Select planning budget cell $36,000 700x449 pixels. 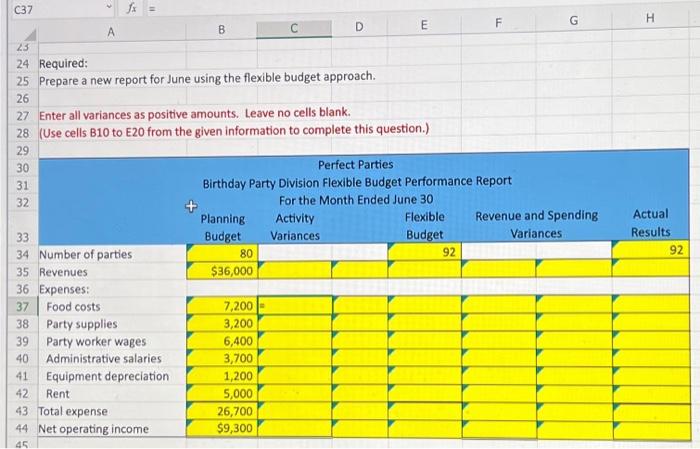[222, 271]
